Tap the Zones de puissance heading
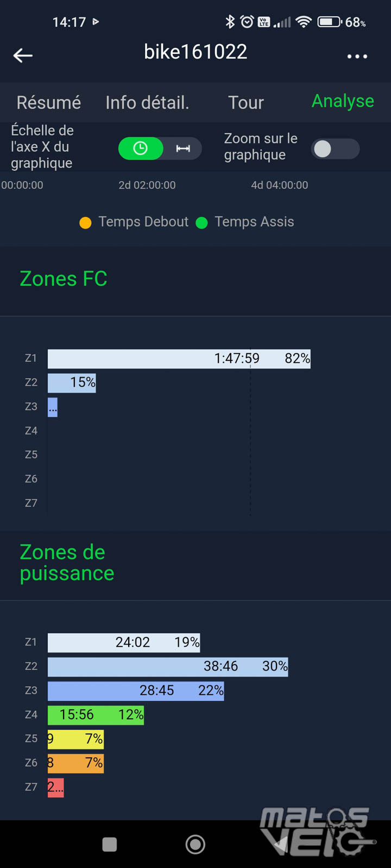 (x=67, y=563)
